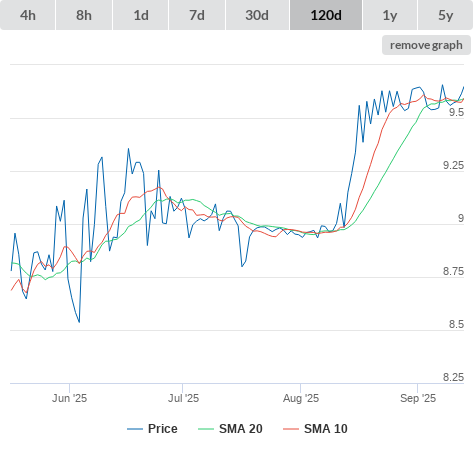Screen dimensions: 474x455
Task: Toggle SMA 10 legend label
Action: click(326, 429)
